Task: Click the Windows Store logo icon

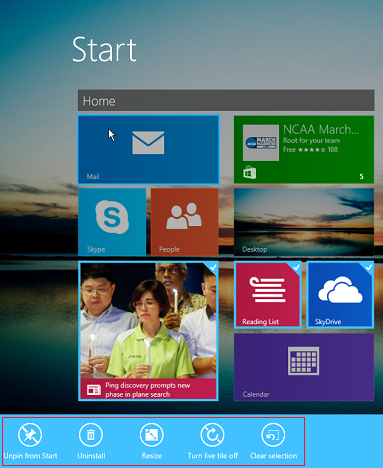Action: [250, 172]
